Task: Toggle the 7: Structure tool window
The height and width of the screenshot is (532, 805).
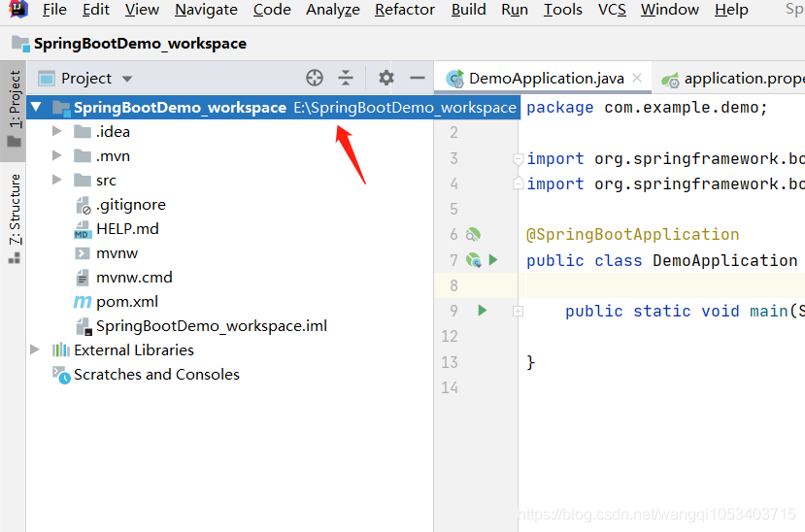Action: pyautogui.click(x=15, y=218)
